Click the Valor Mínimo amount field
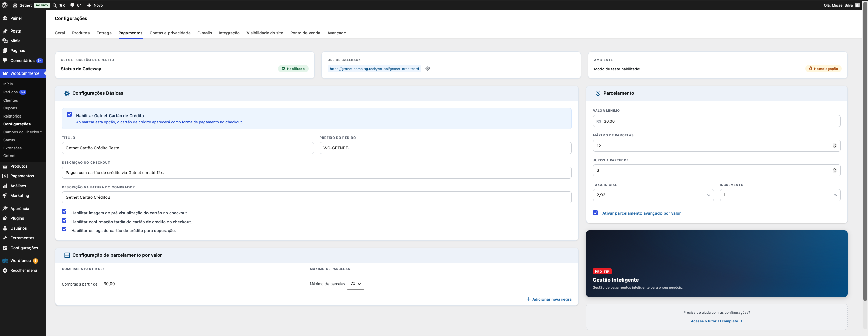Screen dimensions: 868x336 pyautogui.click(x=716, y=121)
